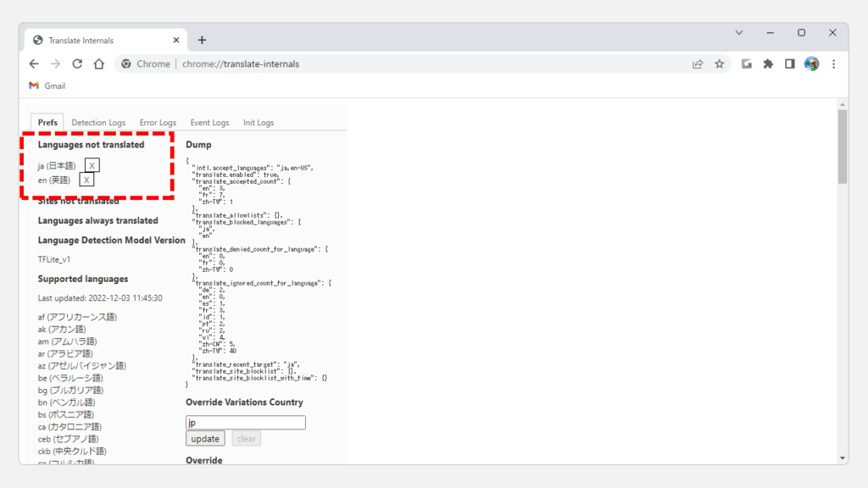Remove ja (日本語) from not-translated languages

point(92,166)
